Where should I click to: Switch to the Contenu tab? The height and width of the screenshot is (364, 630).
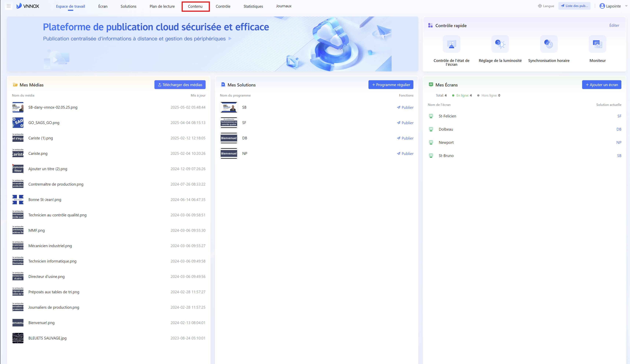point(195,6)
